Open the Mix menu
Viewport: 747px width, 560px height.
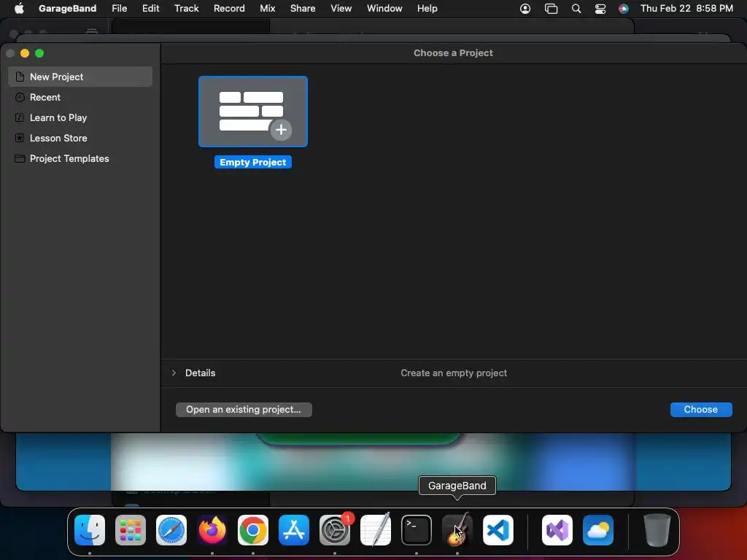pyautogui.click(x=267, y=8)
